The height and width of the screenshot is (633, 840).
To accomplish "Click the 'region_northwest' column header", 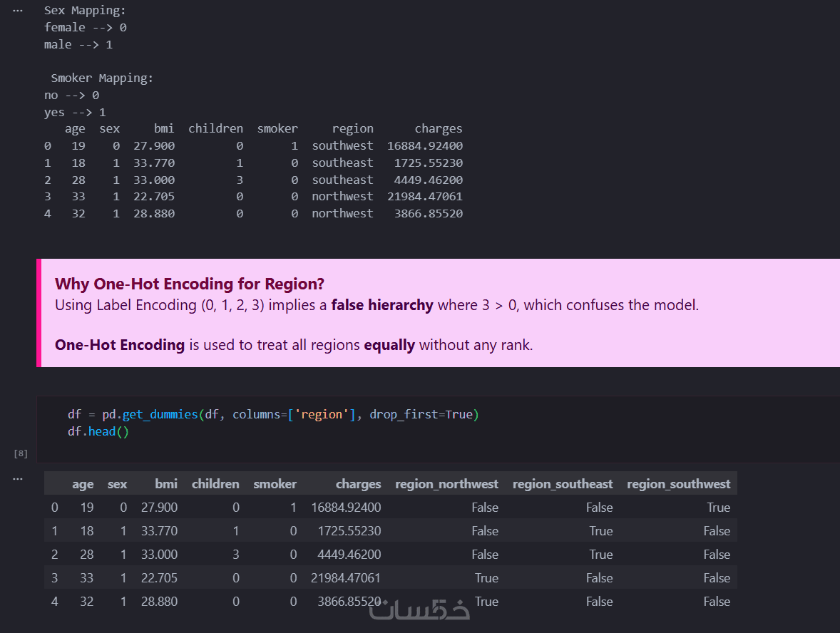I will click(446, 484).
